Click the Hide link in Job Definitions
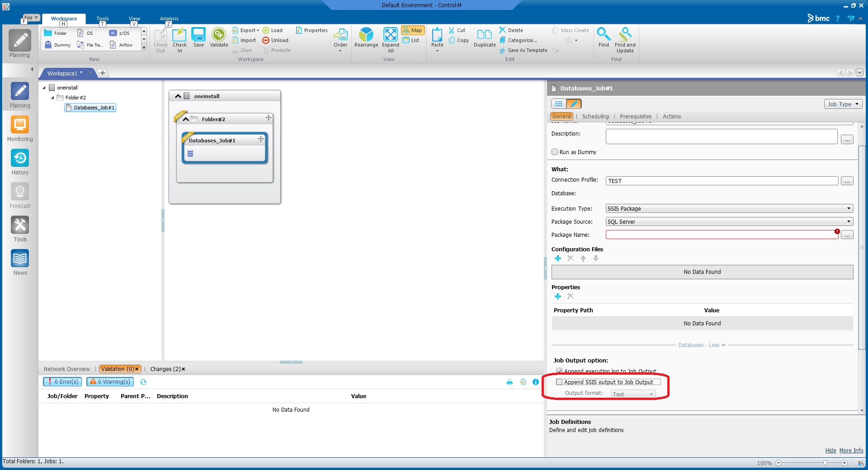Viewport: 868px width, 470px height. (830, 451)
